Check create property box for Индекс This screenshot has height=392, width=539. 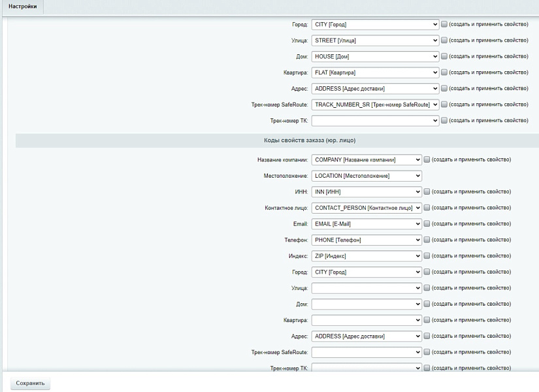click(427, 256)
